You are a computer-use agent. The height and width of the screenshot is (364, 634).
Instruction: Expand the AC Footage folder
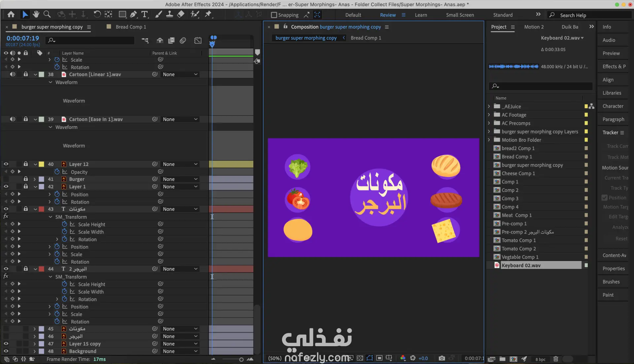489,115
